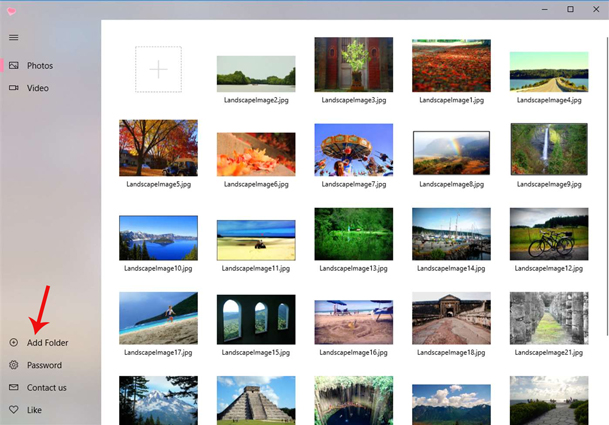
Task: Open the stone garden path thumbnail
Action: (x=549, y=401)
